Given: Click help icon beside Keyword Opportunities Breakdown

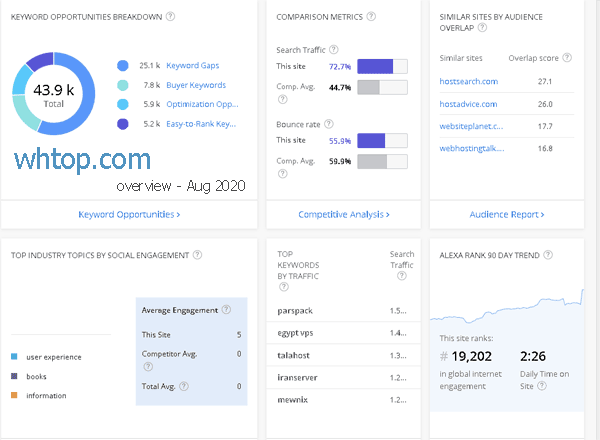Looking at the screenshot, I should [170, 17].
